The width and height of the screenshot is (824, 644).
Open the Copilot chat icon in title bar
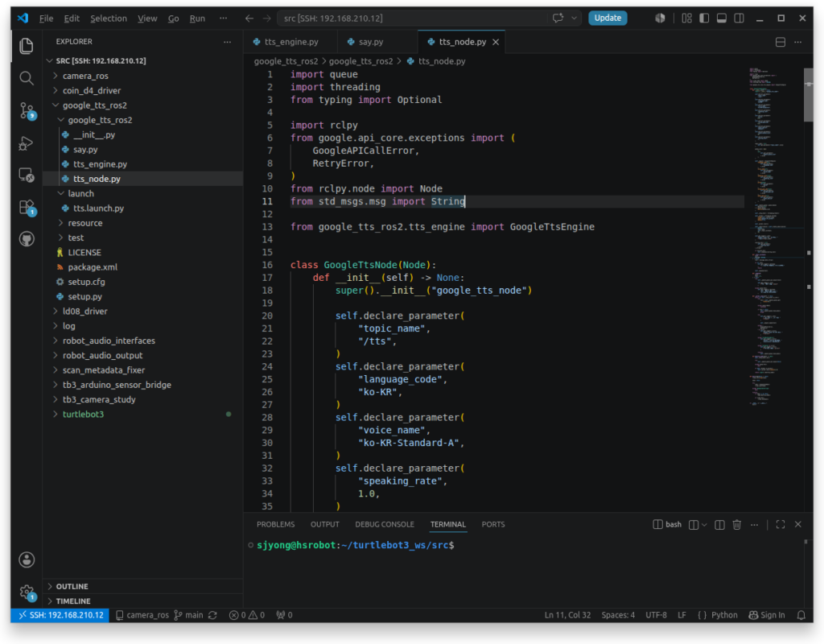click(558, 18)
